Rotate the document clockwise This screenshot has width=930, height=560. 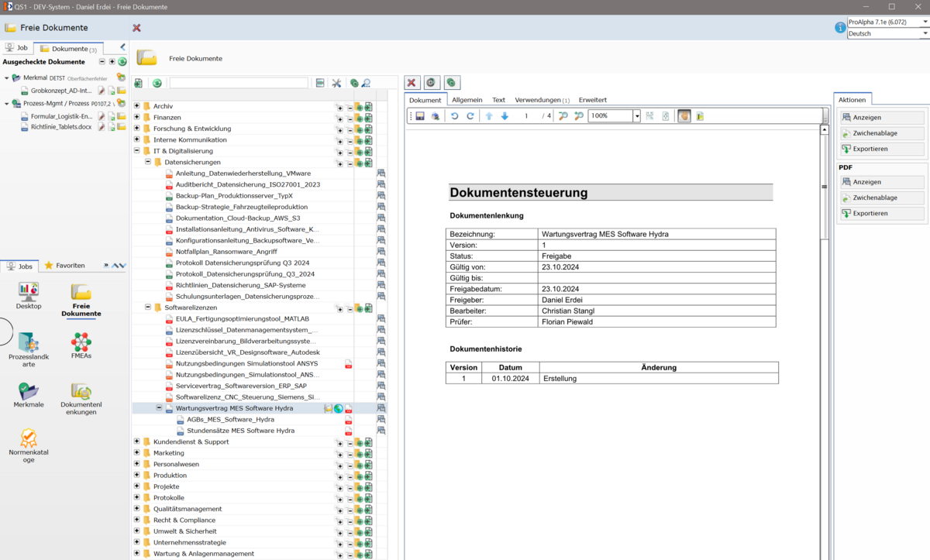(x=470, y=116)
